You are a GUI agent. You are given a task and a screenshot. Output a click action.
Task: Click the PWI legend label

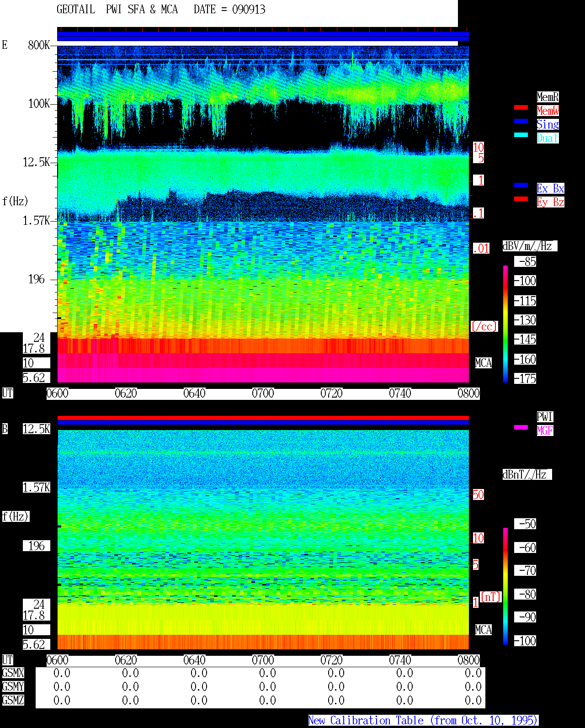pyautogui.click(x=545, y=417)
